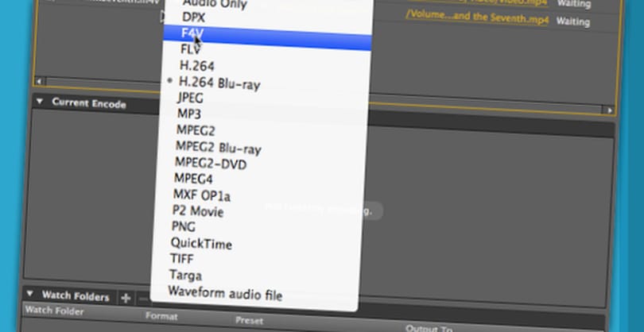Choose QuickTime format
Image resolution: width=644 pixels, height=332 pixels.
pos(201,243)
